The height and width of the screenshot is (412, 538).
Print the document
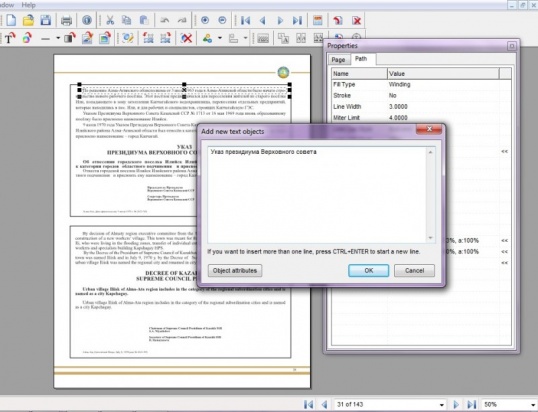(66, 21)
